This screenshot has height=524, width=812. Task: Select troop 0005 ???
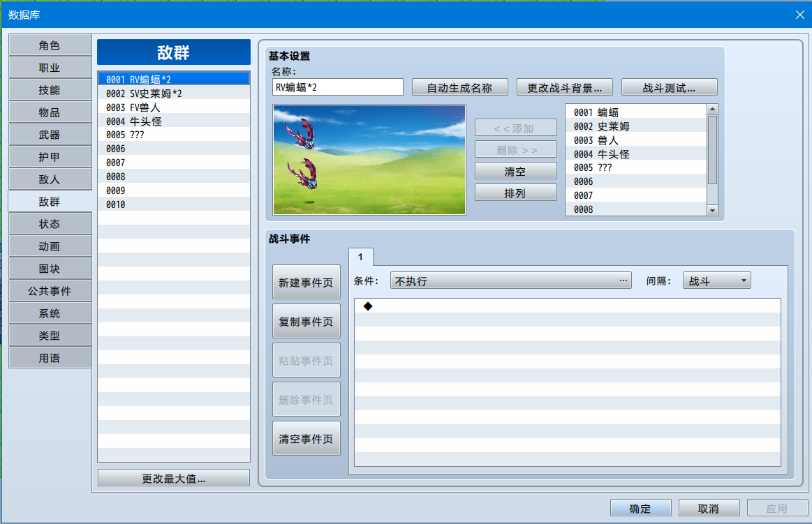coord(173,135)
